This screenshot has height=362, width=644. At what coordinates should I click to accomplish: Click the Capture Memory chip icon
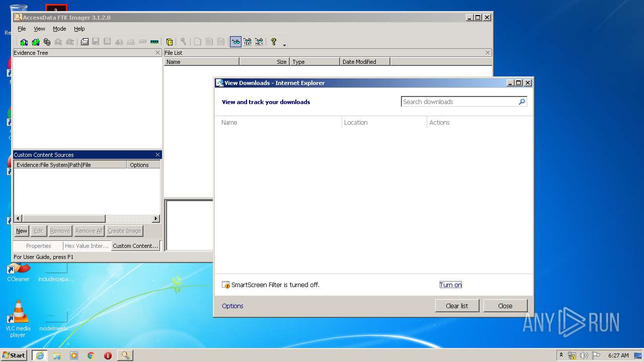(x=154, y=42)
